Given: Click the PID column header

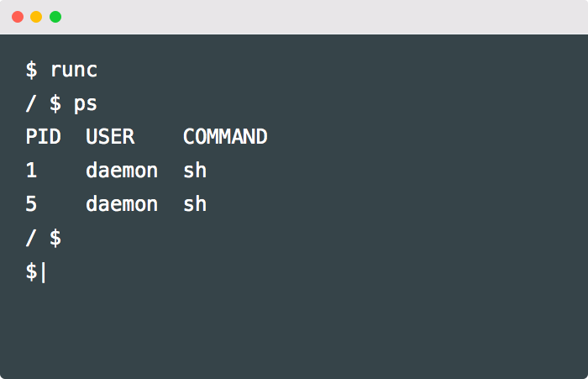Looking at the screenshot, I should click(43, 137).
